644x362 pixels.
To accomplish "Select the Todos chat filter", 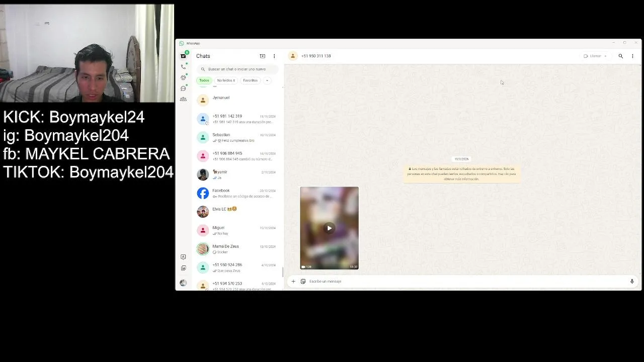I will pos(204,80).
